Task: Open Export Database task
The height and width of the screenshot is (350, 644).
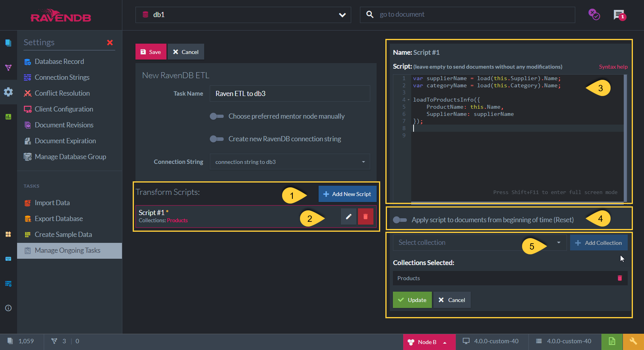Action: coord(59,219)
